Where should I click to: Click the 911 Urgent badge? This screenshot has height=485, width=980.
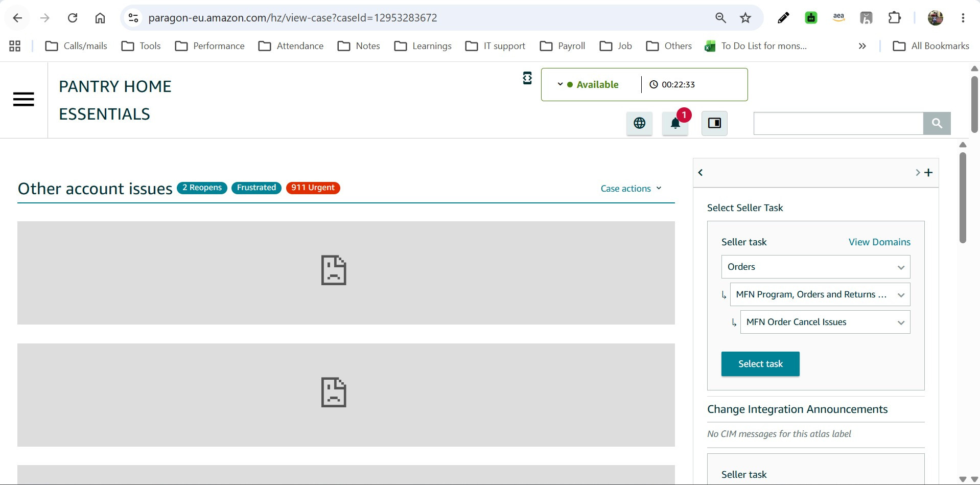[x=313, y=188]
